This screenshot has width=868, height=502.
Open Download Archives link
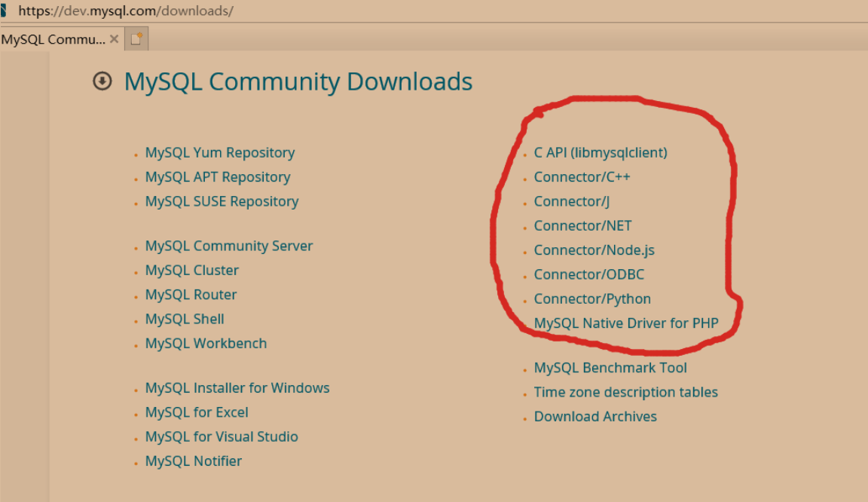[x=595, y=416]
